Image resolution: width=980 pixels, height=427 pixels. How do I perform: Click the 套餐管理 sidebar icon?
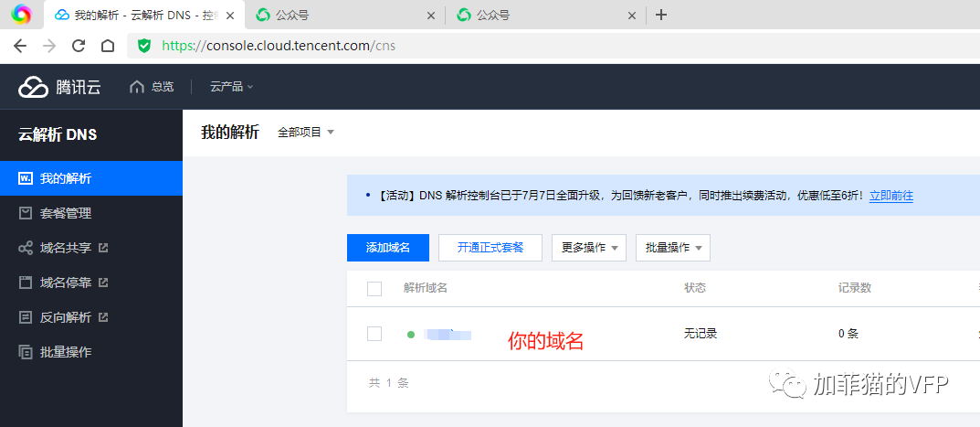pos(26,214)
